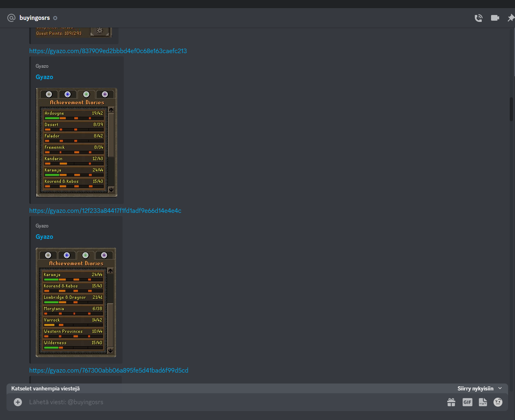This screenshot has width=515, height=420.
Task: Jump to present with Siirry nykyisiin
Action: tap(480, 388)
